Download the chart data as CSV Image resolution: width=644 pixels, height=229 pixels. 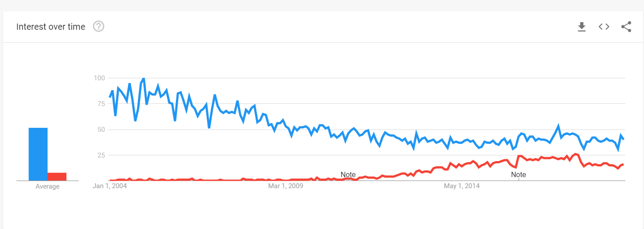[x=581, y=27]
